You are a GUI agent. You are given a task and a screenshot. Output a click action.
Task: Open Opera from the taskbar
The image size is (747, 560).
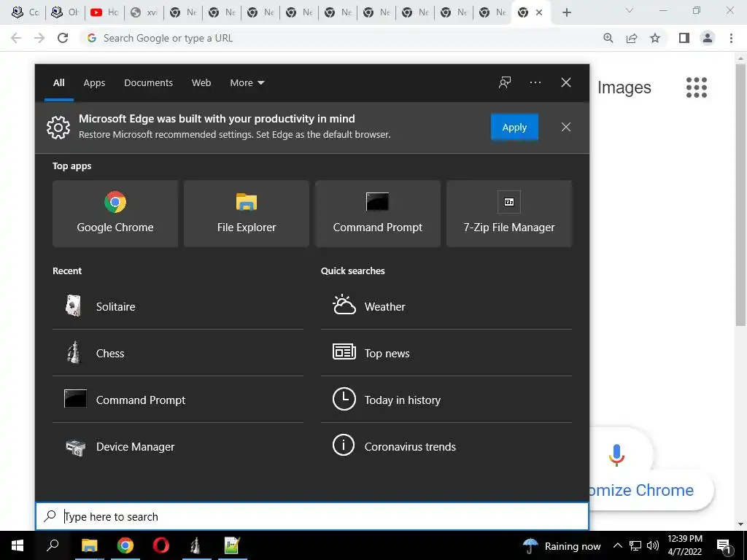tap(161, 545)
